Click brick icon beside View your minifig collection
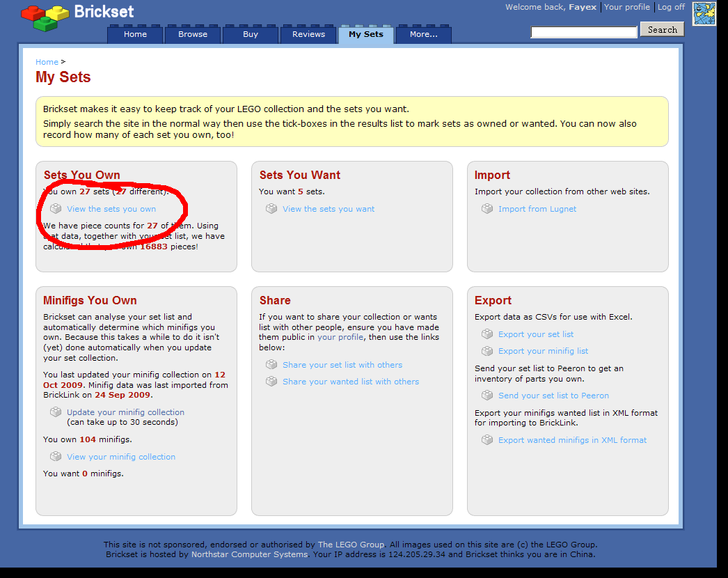 click(56, 456)
